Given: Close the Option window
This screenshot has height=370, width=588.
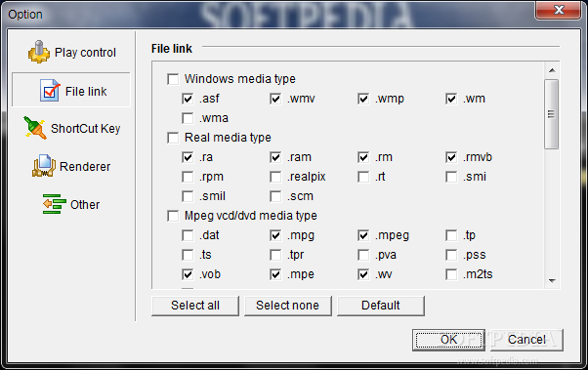Looking at the screenshot, I should (x=559, y=10).
